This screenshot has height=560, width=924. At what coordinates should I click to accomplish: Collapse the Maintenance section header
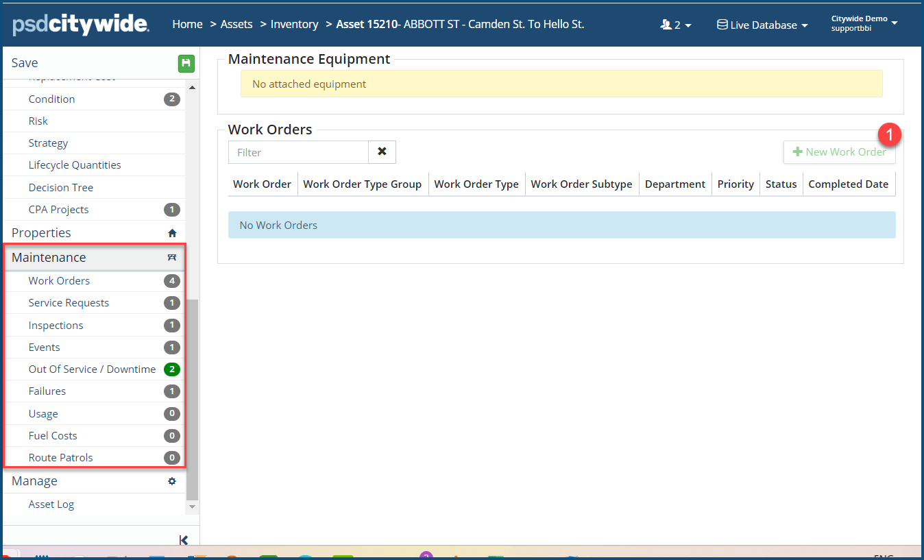(x=95, y=258)
